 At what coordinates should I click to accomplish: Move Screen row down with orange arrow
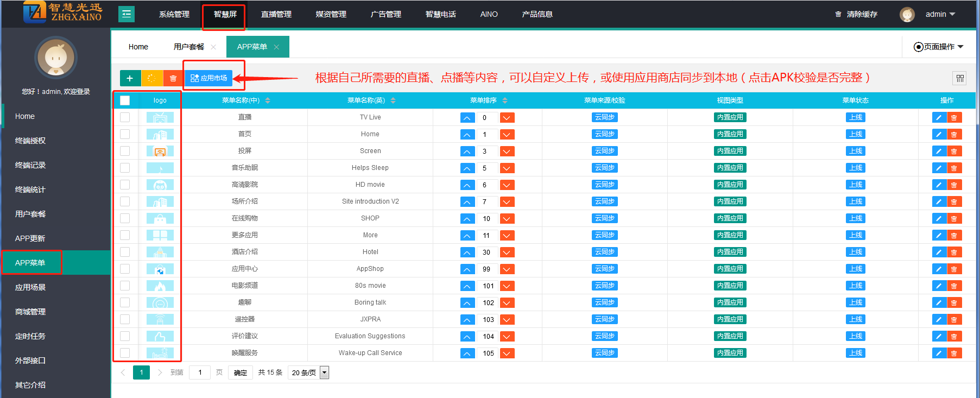point(507,151)
